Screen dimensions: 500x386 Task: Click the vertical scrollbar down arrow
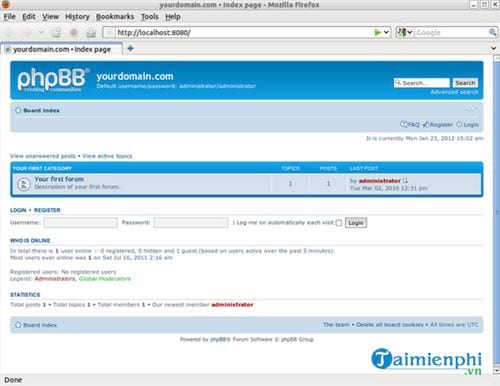pos(496,370)
